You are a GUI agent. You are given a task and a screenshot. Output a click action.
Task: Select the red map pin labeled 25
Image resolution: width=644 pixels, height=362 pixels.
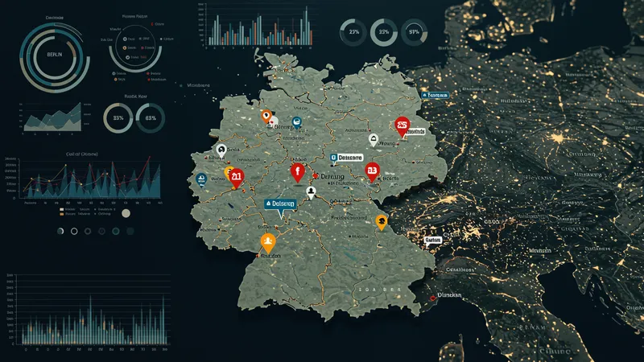[402, 125]
